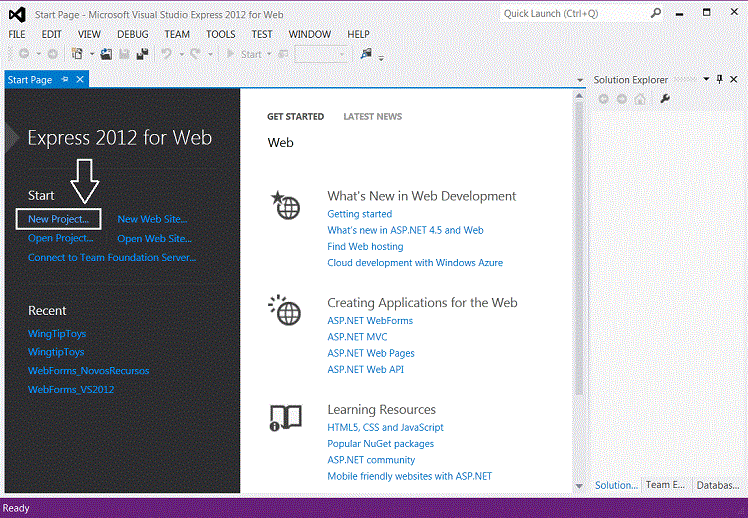Switch to the LATEST NEWS tab
The height and width of the screenshot is (518, 748).
coord(373,116)
